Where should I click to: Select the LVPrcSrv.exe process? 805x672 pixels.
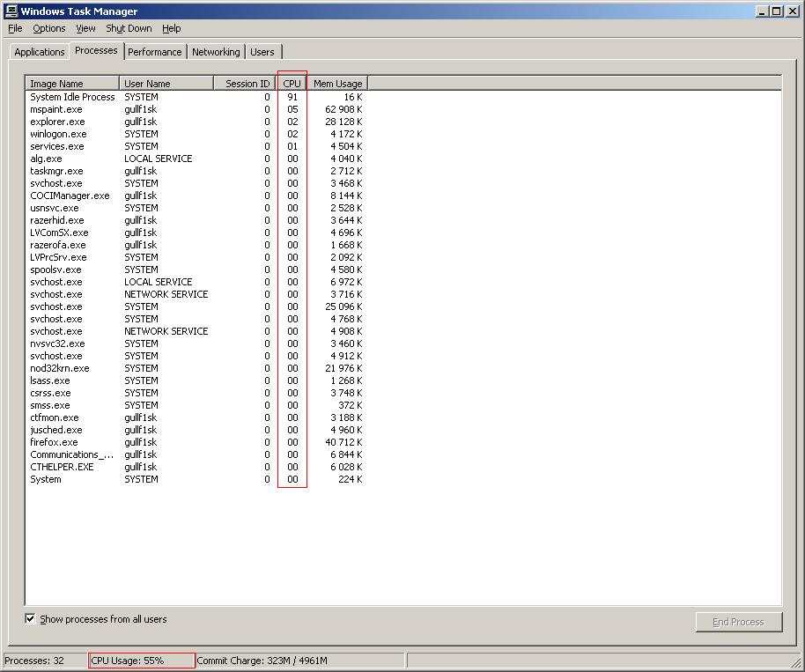[196, 257]
